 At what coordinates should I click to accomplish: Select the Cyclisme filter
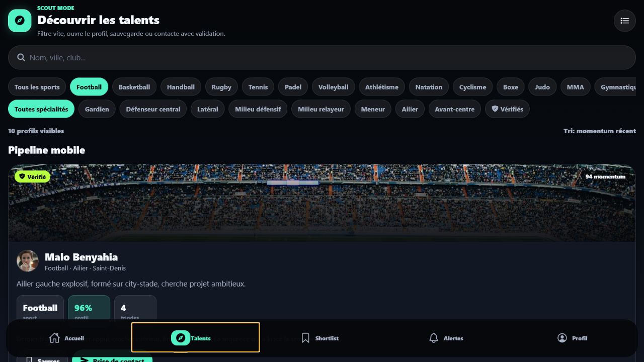[x=472, y=87]
